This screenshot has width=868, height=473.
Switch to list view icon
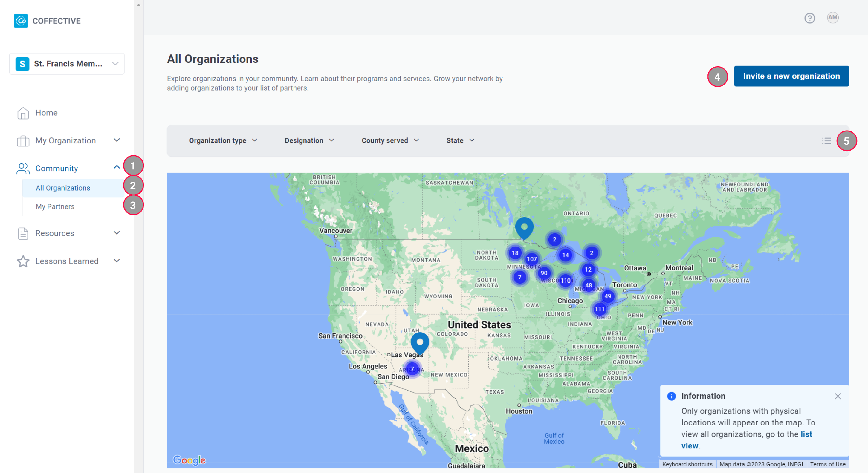tap(826, 141)
